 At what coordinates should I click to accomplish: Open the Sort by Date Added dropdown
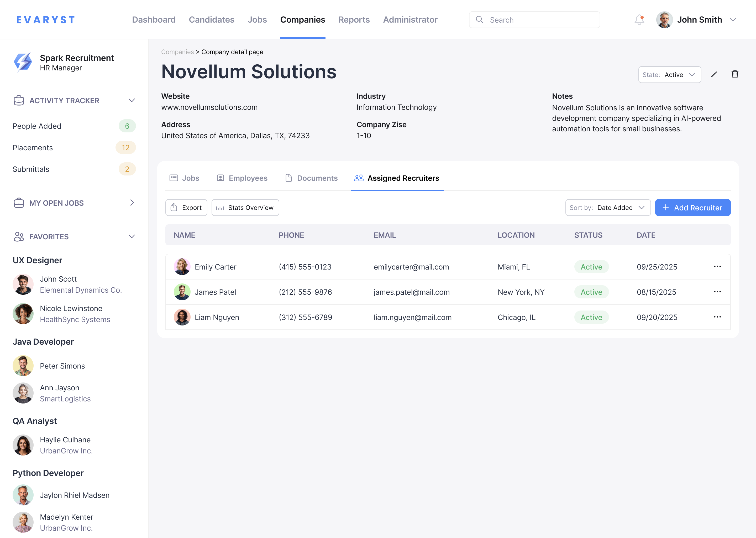tap(608, 207)
